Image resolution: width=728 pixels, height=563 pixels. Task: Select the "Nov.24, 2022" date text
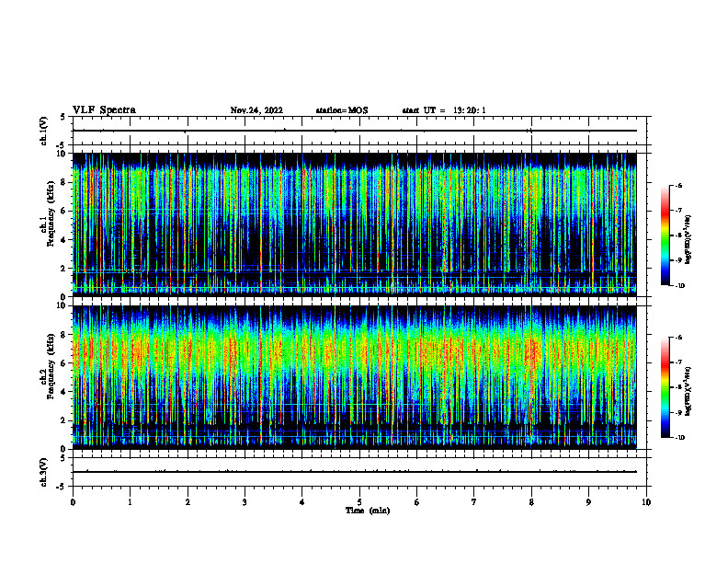point(256,110)
